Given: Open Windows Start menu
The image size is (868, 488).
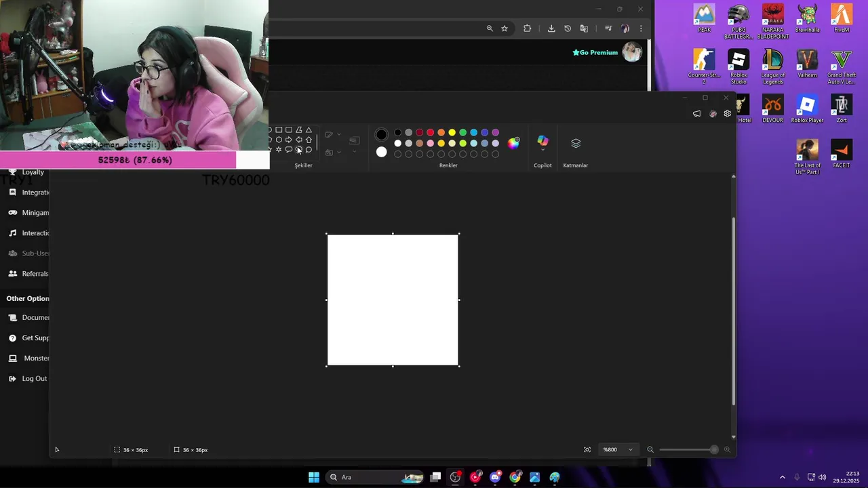Looking at the screenshot, I should coord(314,477).
